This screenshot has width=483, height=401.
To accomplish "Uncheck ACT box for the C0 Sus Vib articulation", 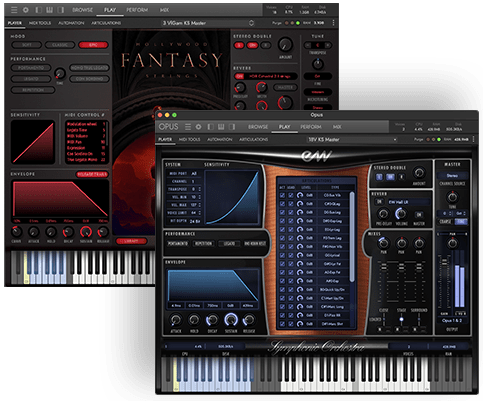I will coord(282,195).
